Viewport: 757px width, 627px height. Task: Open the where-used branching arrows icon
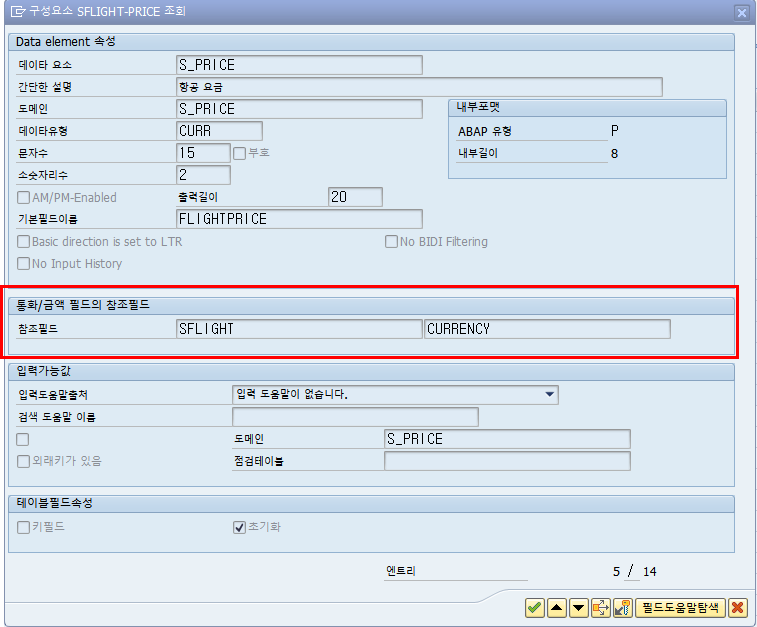click(601, 608)
